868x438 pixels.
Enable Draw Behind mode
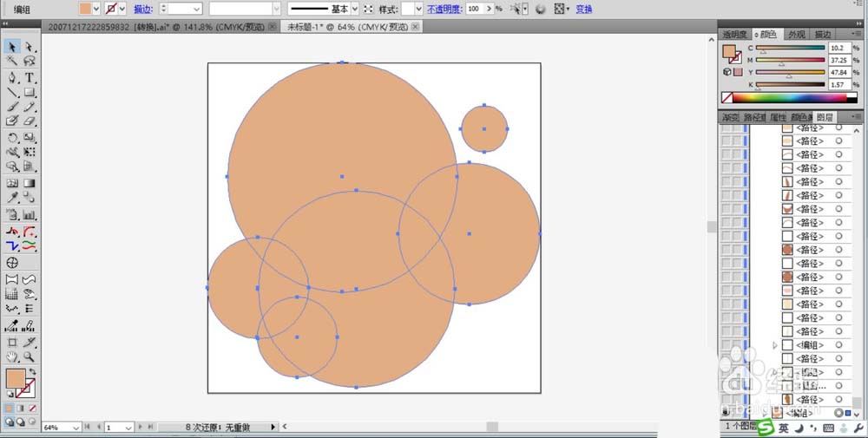coord(21,422)
